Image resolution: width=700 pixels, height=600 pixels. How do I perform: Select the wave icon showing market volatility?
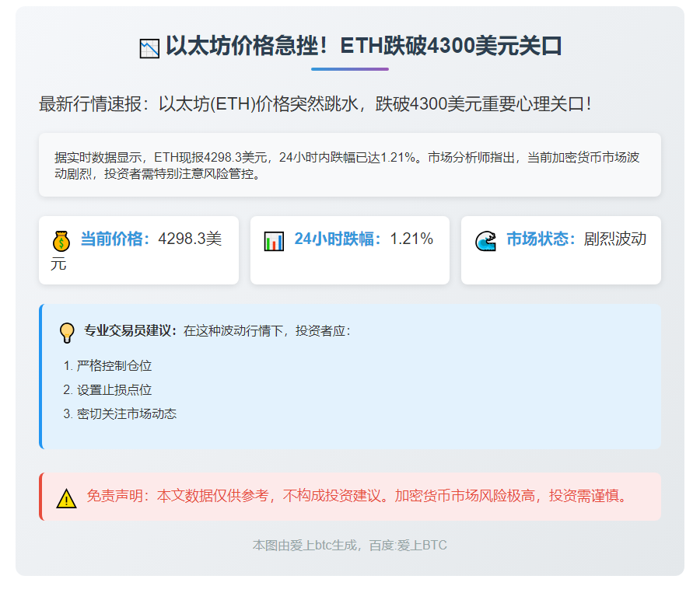click(486, 241)
